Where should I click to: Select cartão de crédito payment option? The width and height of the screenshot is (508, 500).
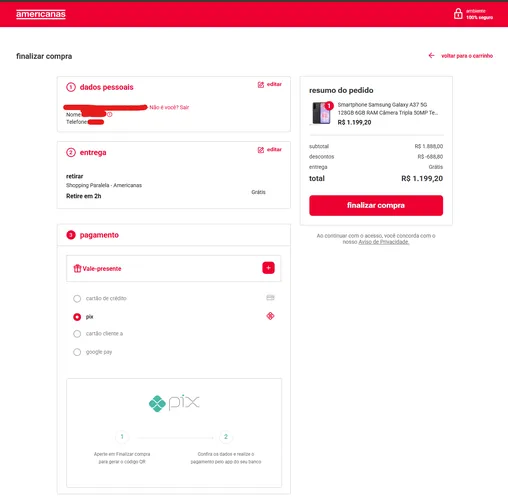(x=77, y=298)
